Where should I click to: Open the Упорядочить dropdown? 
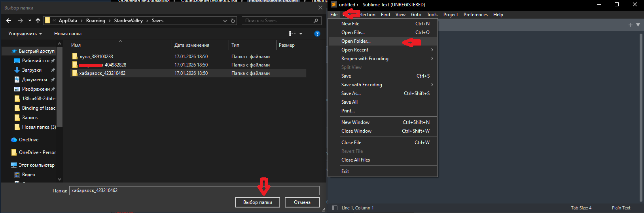25,34
